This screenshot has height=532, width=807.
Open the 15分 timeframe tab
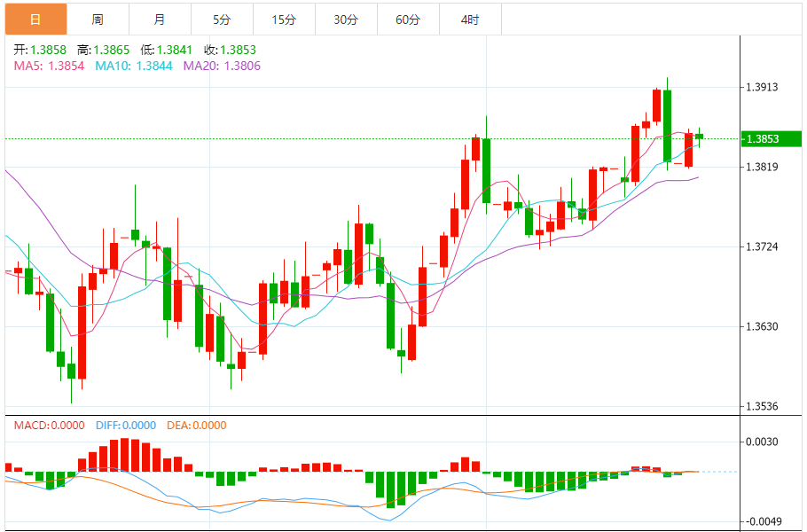284,20
